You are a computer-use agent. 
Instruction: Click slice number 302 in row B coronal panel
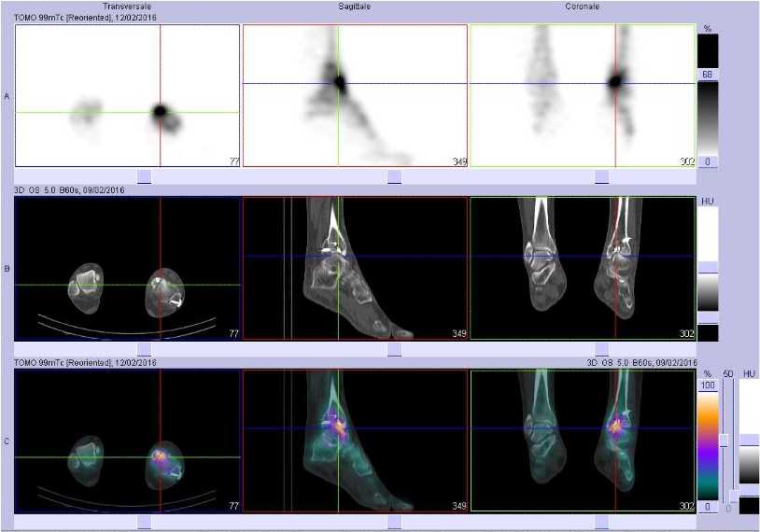(687, 334)
